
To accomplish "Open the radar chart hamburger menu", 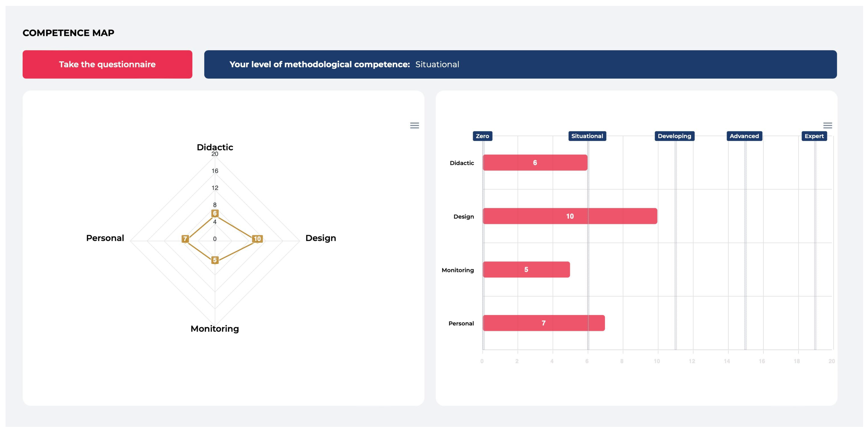I will [x=415, y=125].
